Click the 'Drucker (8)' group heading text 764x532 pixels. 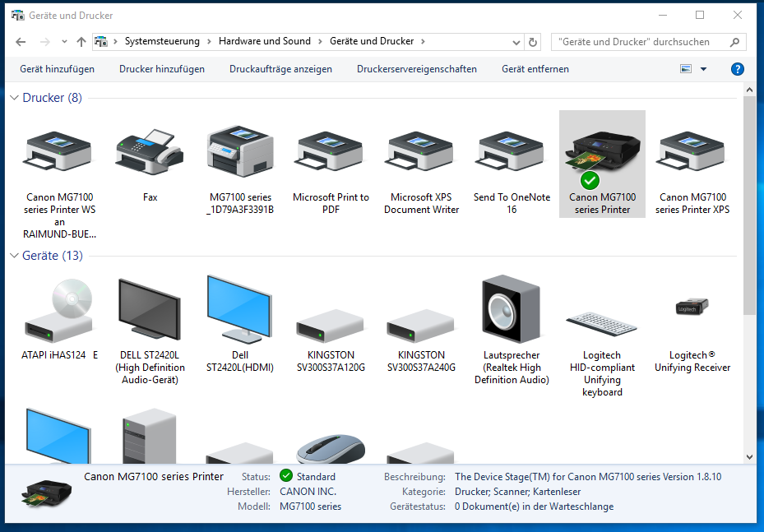tap(52, 97)
